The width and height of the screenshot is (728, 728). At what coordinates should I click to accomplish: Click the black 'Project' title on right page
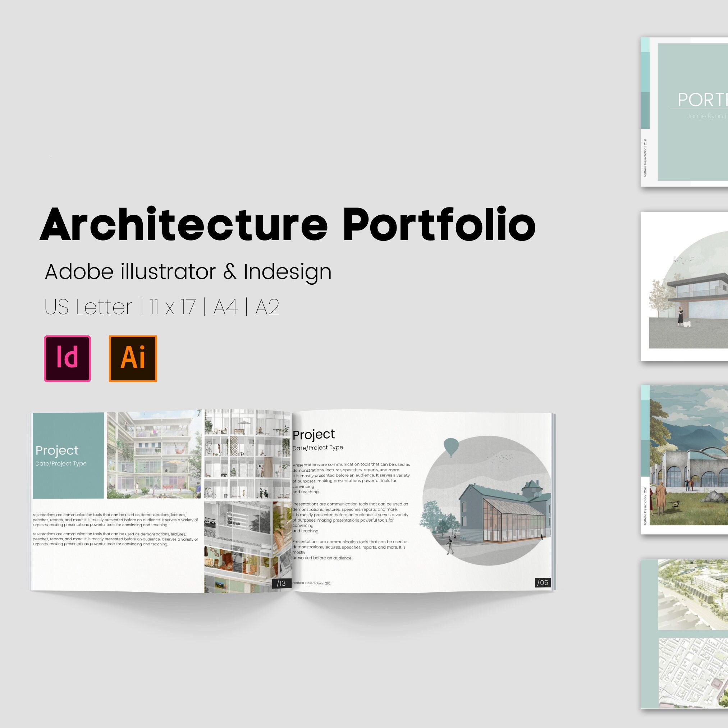[313, 435]
